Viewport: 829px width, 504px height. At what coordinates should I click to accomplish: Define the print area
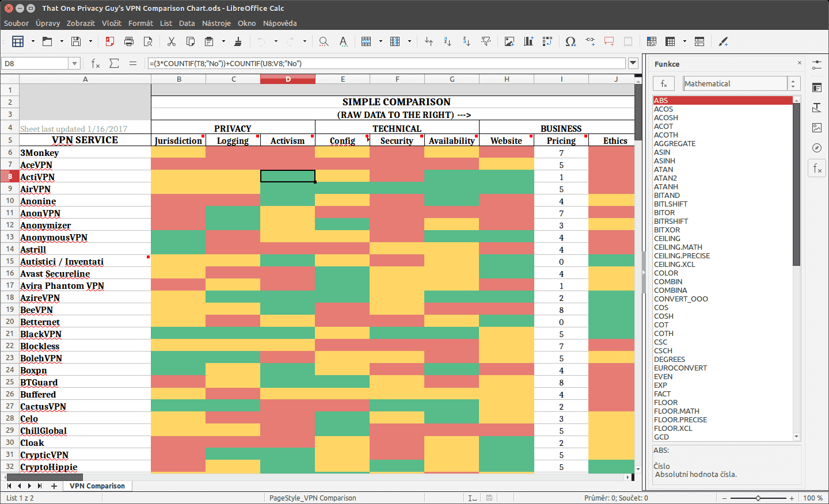click(x=651, y=41)
